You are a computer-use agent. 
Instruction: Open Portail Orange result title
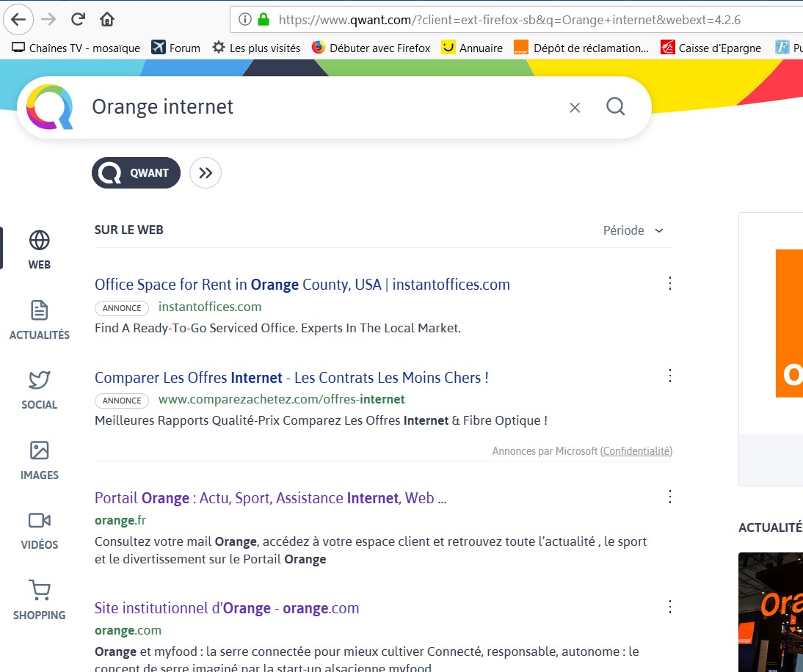tap(270, 498)
